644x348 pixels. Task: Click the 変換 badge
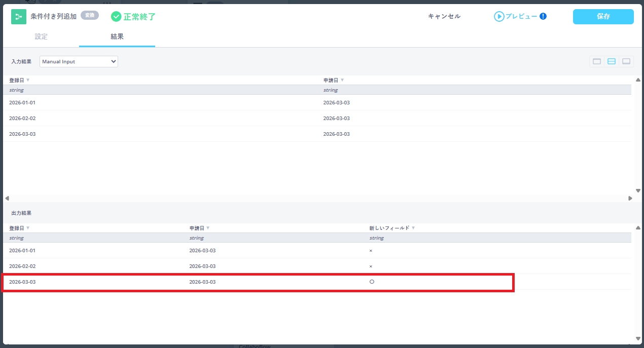pos(90,15)
